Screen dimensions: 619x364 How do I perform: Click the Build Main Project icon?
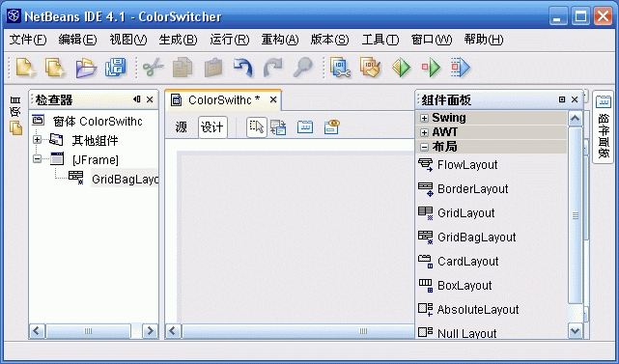click(x=340, y=68)
